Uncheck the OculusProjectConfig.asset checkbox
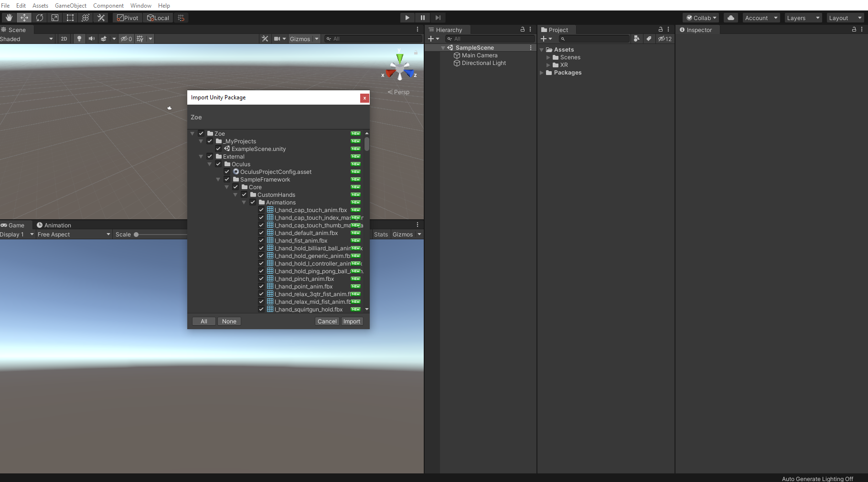Image resolution: width=868 pixels, height=482 pixels. [x=227, y=172]
